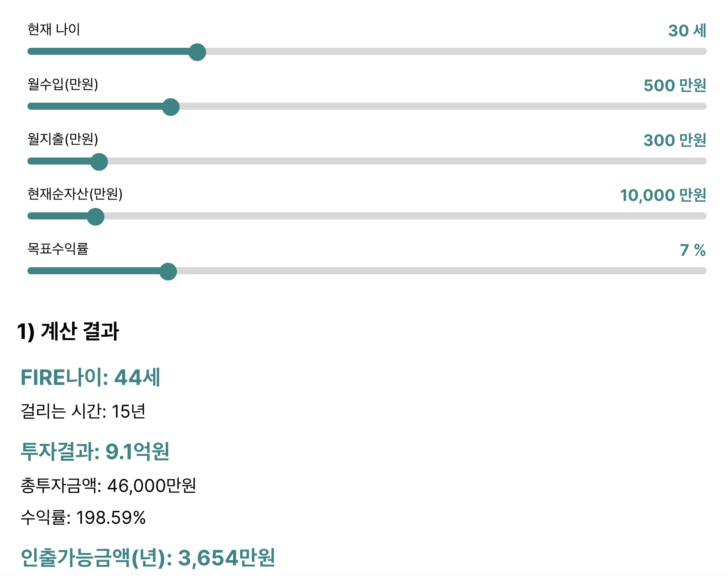This screenshot has height=576, width=728.
Task: Click the FIRE나이: 44세 heading
Action: [x=91, y=377]
